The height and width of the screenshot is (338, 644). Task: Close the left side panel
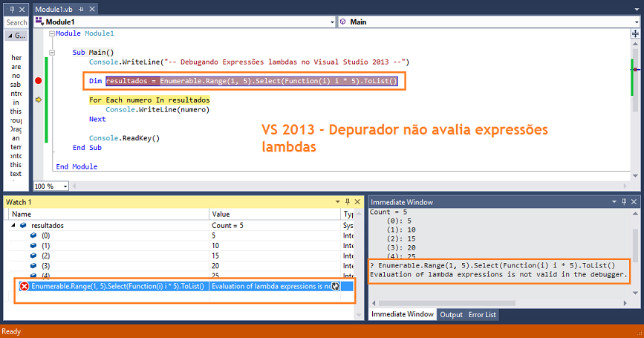point(22,9)
